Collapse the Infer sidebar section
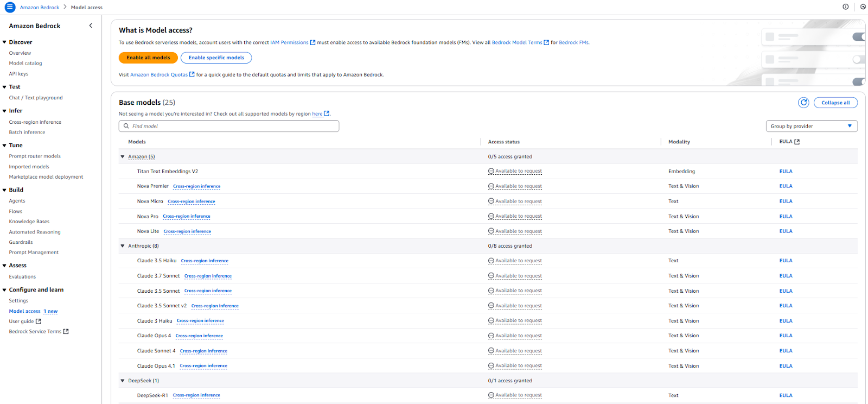 pyautogui.click(x=4, y=111)
